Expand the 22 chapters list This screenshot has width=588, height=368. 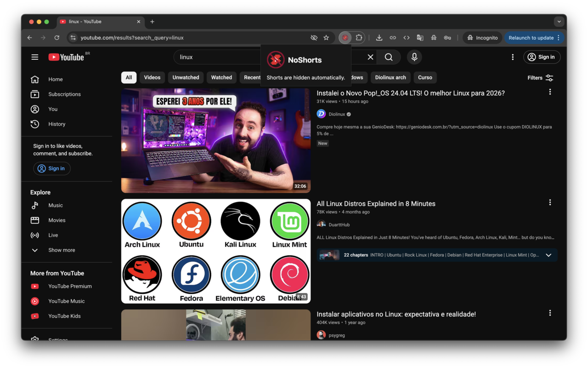point(548,255)
